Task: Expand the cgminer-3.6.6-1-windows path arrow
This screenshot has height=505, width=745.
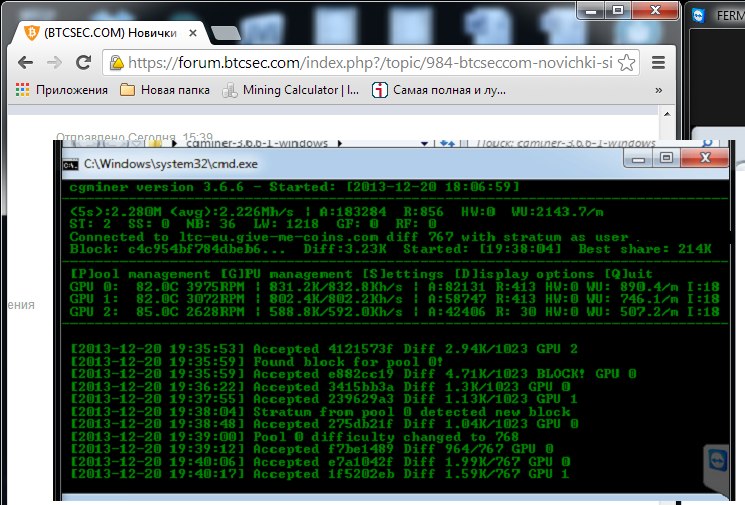Action: point(340,143)
